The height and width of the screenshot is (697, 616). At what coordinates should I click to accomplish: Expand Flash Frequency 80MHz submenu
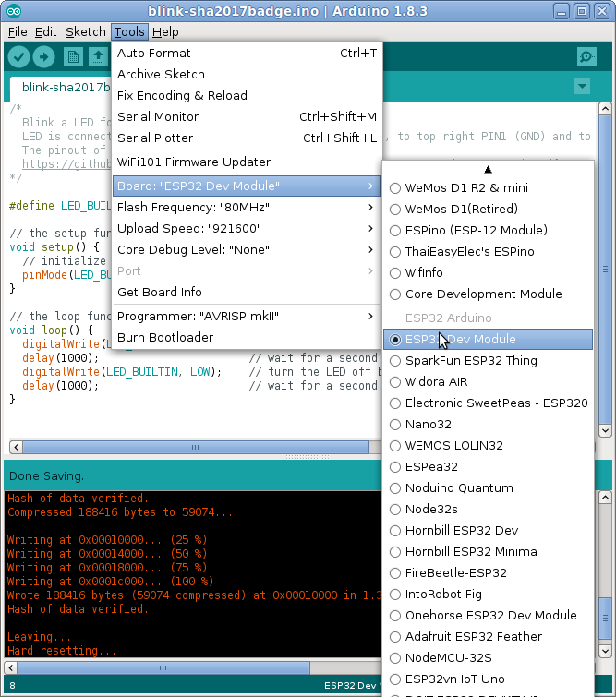(247, 207)
